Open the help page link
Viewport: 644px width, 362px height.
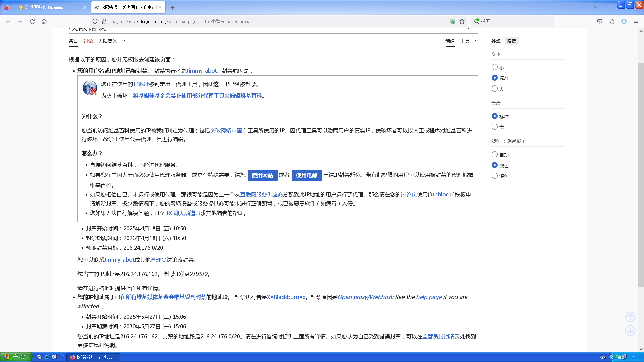coord(429,297)
